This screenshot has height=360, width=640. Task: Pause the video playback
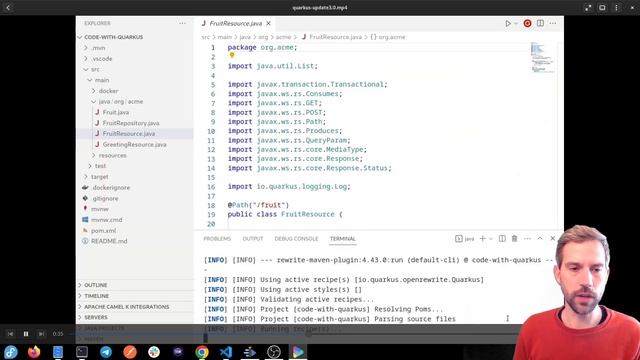pyautogui.click(x=26, y=334)
